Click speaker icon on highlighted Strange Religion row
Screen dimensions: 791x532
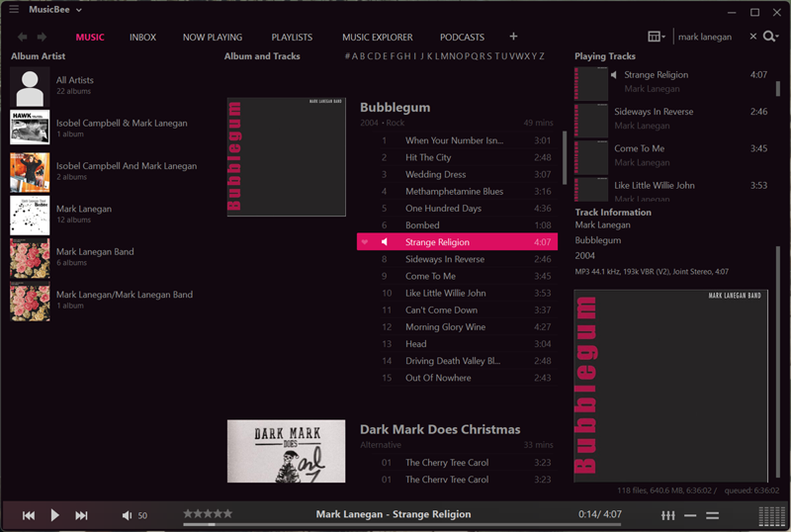pos(385,242)
